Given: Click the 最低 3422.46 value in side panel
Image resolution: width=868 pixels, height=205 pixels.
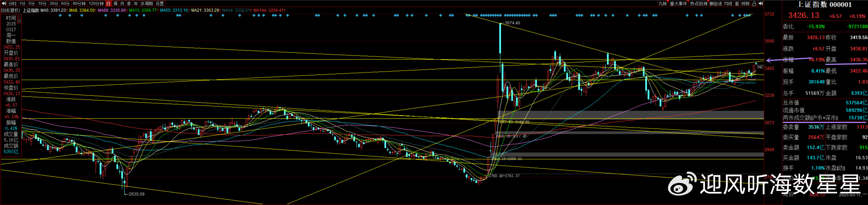Looking at the screenshot, I should click(x=859, y=71).
